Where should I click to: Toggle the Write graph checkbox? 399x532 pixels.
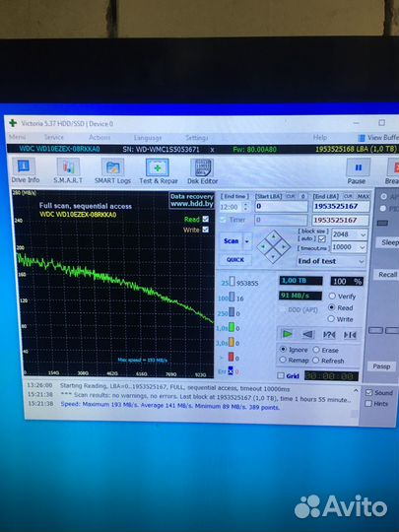(205, 230)
